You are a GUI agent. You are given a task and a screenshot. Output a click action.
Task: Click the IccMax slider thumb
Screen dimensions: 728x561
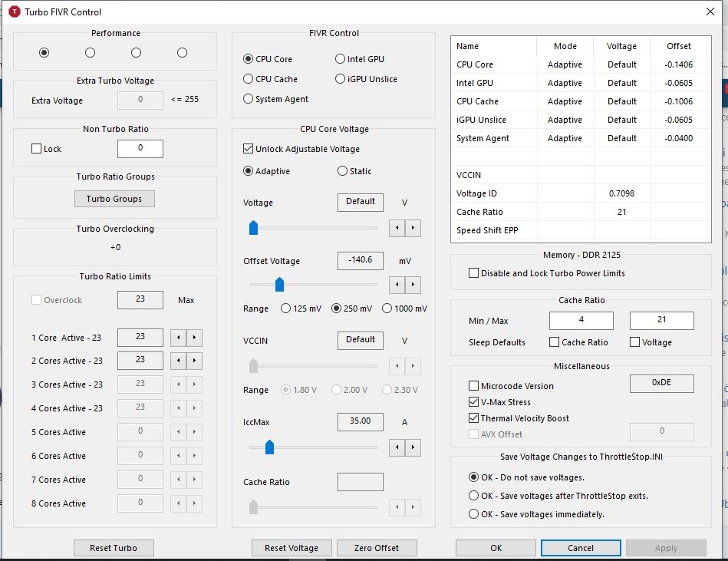pyautogui.click(x=269, y=447)
